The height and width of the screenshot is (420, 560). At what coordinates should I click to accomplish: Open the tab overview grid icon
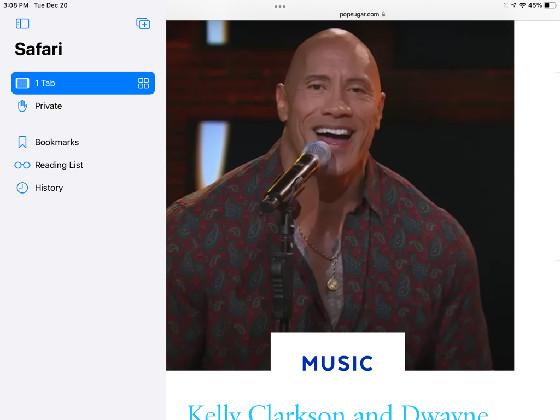pos(143,83)
